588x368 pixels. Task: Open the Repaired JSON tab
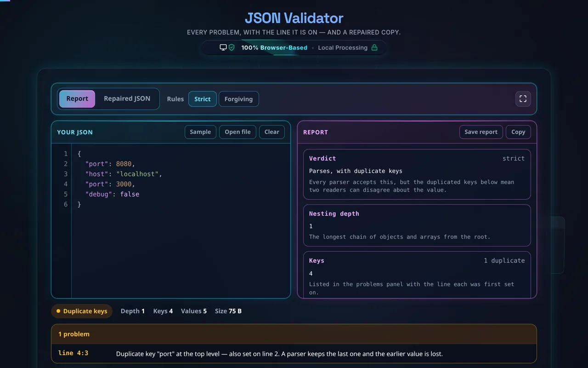tap(127, 99)
